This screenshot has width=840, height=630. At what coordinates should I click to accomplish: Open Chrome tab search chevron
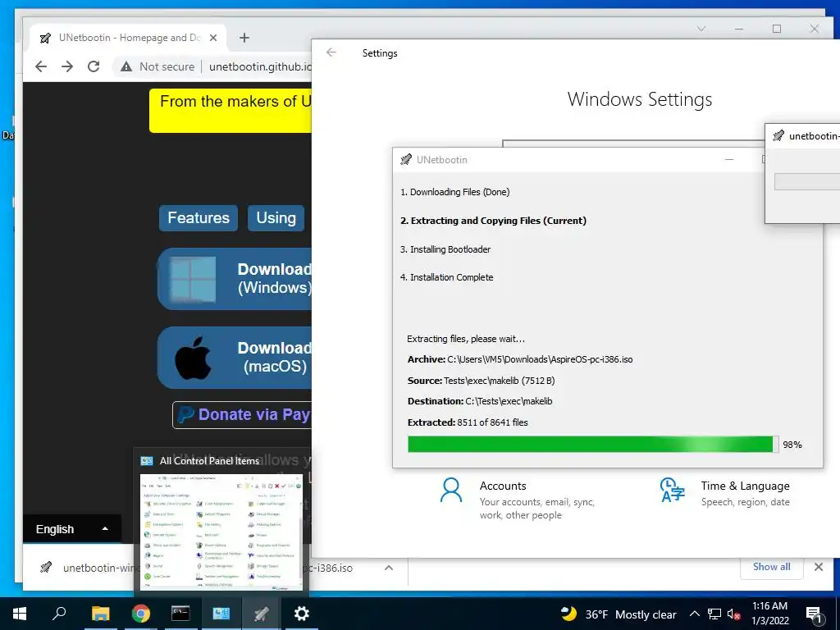(701, 29)
